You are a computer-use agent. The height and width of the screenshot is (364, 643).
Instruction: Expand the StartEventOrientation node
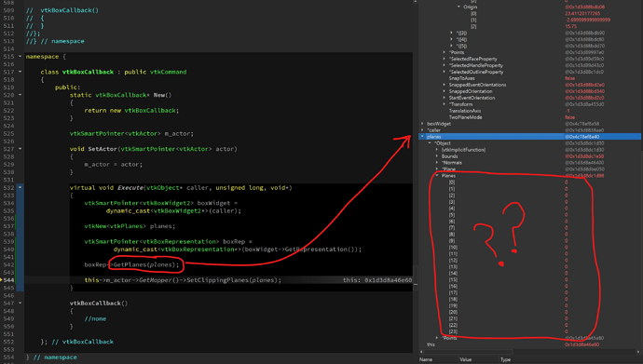[445, 98]
